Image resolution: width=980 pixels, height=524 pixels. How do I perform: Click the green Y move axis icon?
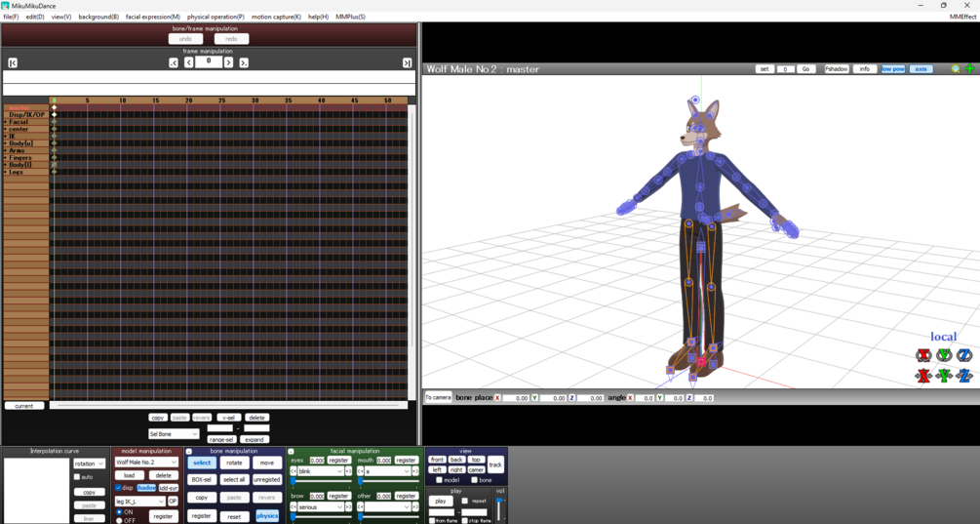coord(944,376)
